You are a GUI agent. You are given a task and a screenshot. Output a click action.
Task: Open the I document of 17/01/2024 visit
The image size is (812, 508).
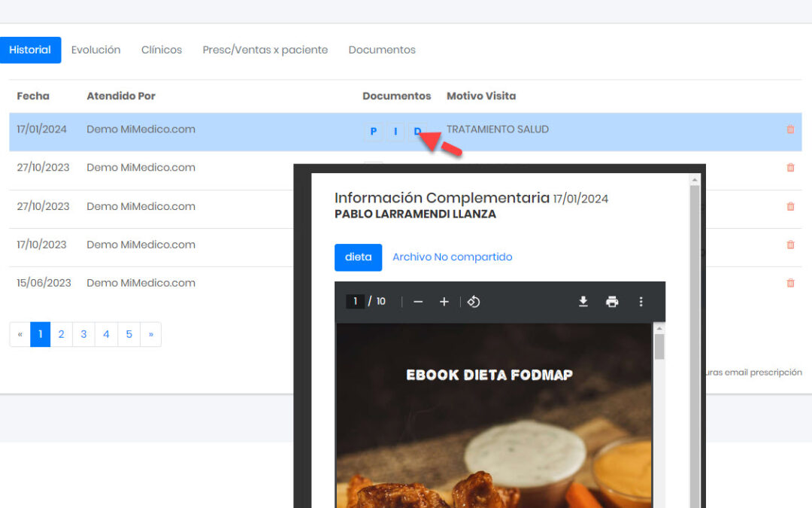pyautogui.click(x=395, y=131)
